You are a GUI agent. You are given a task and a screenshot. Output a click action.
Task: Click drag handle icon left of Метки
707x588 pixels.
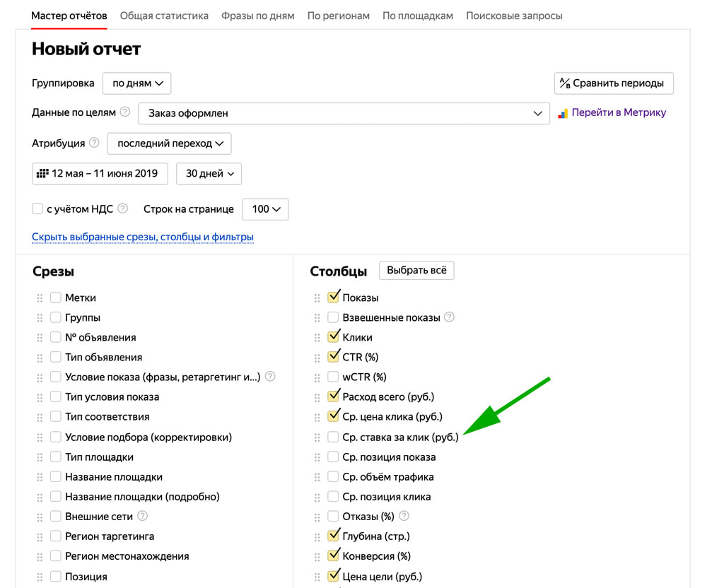[x=40, y=298]
